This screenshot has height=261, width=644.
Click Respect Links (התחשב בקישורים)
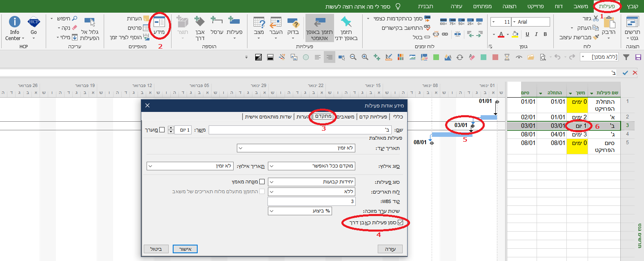point(406,28)
